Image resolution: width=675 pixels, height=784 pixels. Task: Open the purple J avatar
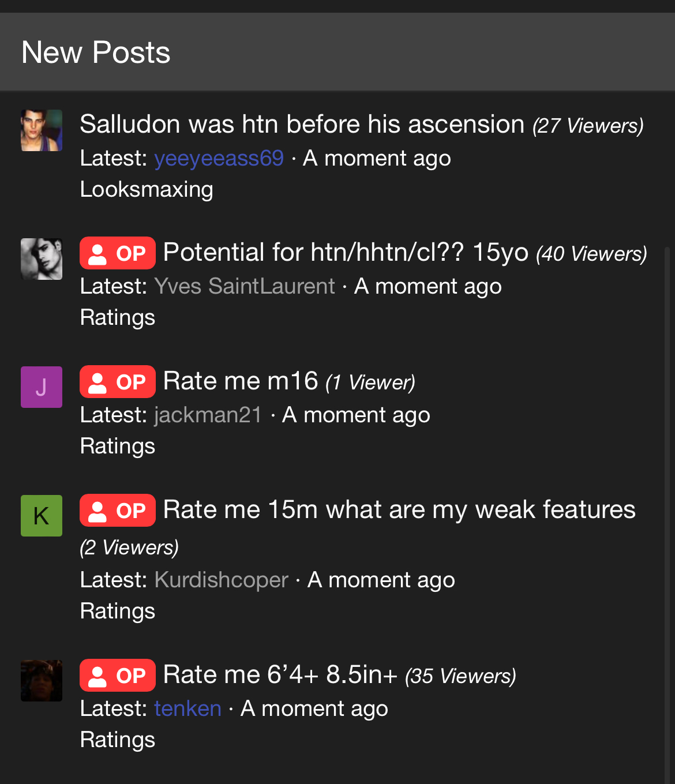[x=42, y=387]
